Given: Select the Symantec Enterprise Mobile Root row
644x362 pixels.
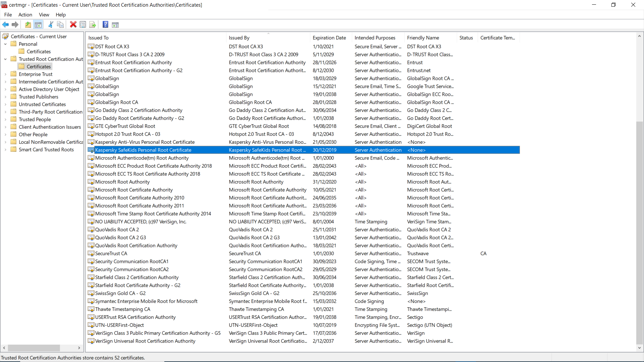Looking at the screenshot, I should click(x=304, y=301).
